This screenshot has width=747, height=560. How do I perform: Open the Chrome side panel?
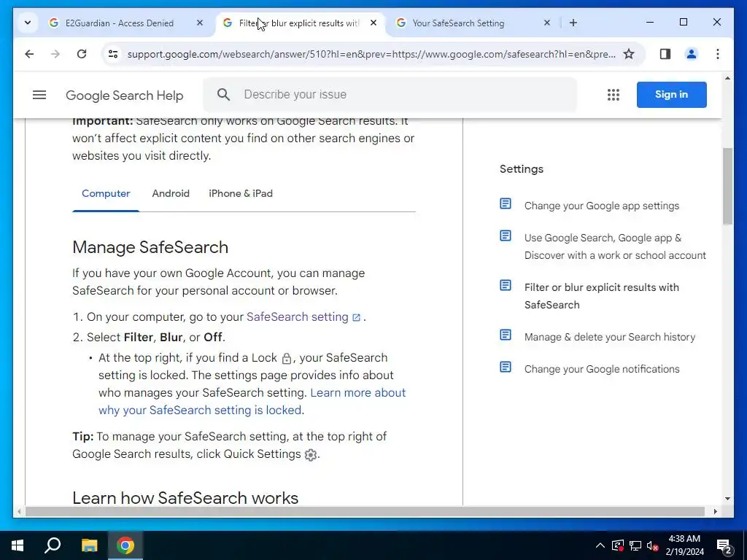point(665,54)
